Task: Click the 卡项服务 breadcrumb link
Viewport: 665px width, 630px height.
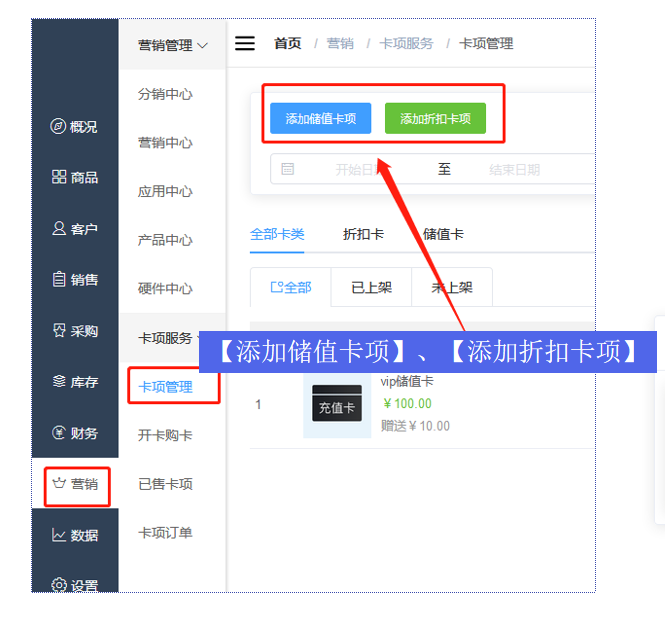Action: click(406, 43)
